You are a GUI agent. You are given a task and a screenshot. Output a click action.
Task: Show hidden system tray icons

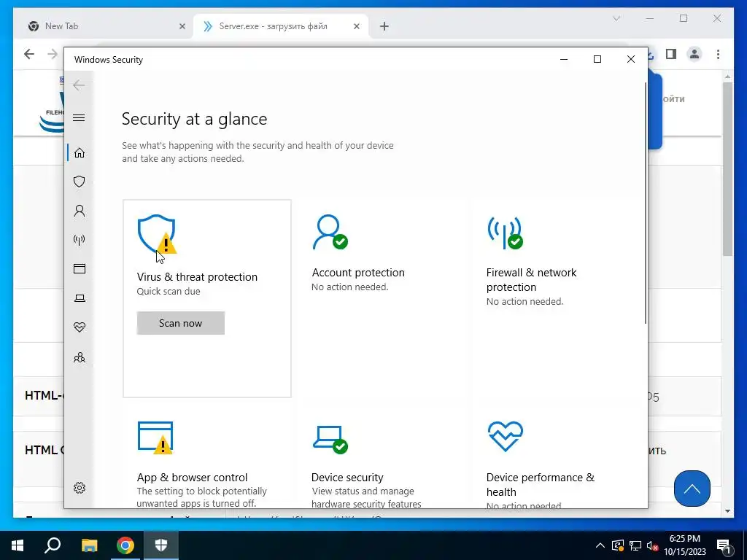(600, 545)
